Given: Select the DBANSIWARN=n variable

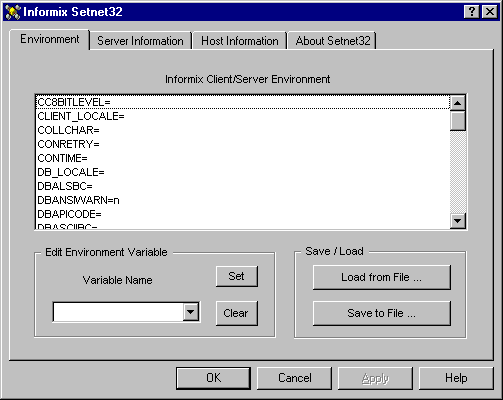Looking at the screenshot, I should [x=243, y=200].
